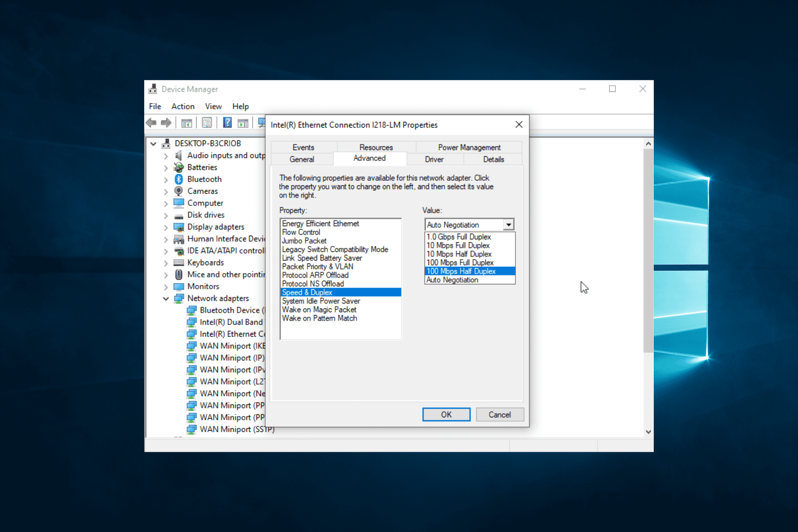Image resolution: width=798 pixels, height=532 pixels.
Task: Click the Keyboards category icon
Action: point(179,263)
